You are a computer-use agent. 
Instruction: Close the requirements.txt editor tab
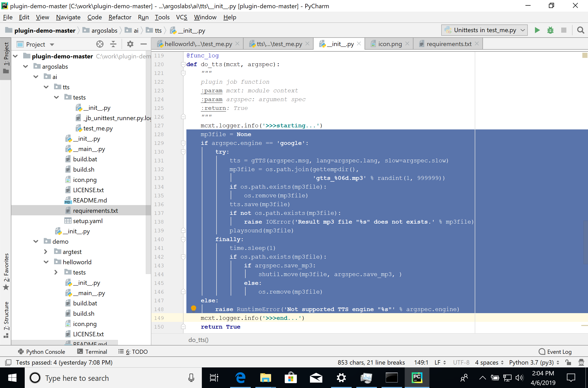[477, 44]
